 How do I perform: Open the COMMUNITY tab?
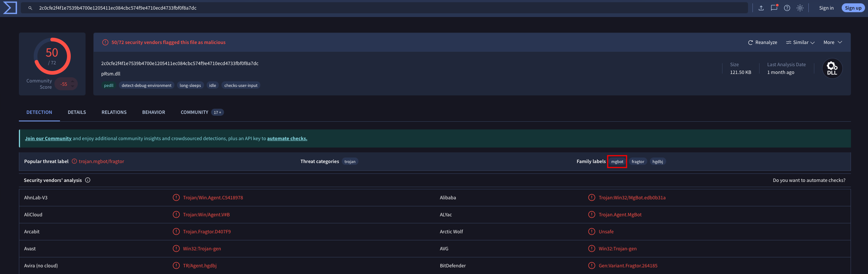click(202, 112)
